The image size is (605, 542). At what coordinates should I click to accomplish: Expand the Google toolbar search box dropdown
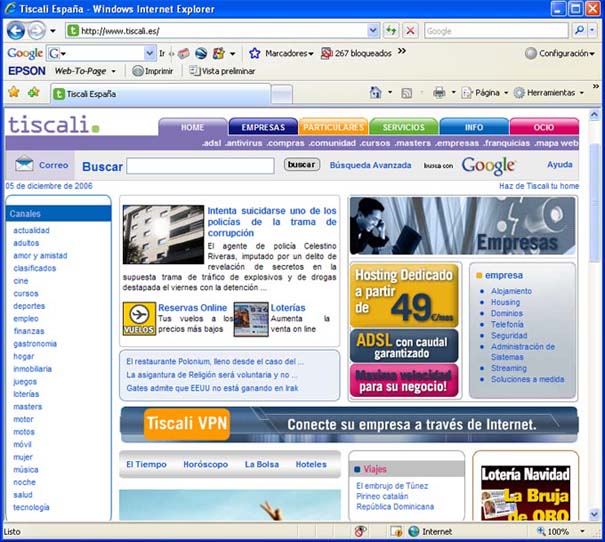pyautogui.click(x=149, y=53)
